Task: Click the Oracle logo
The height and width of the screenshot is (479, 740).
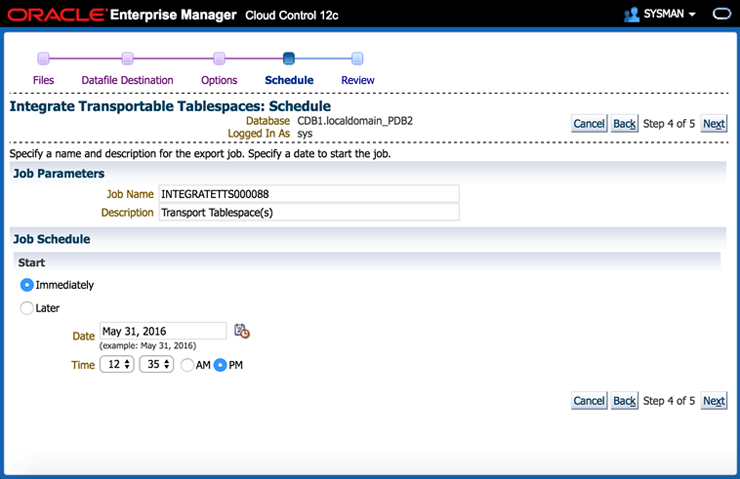Action: pos(56,15)
